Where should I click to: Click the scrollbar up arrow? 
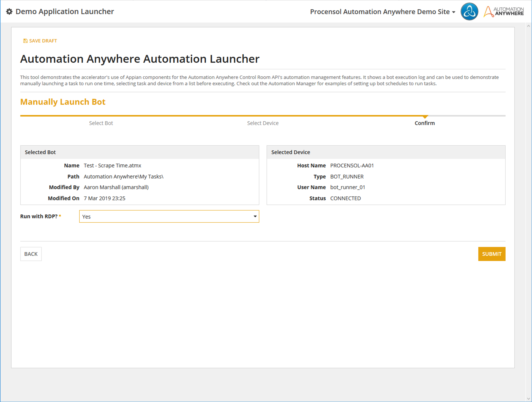pyautogui.click(x=528, y=26)
